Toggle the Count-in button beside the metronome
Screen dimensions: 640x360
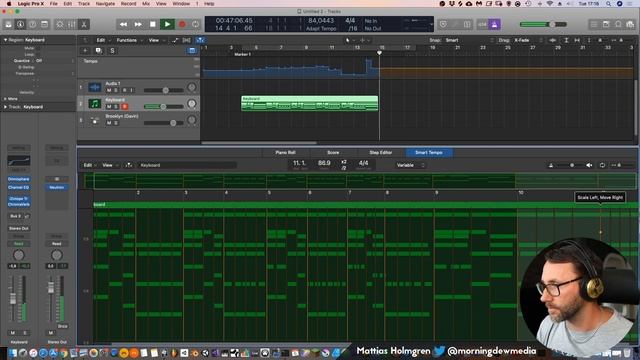tap(482, 24)
